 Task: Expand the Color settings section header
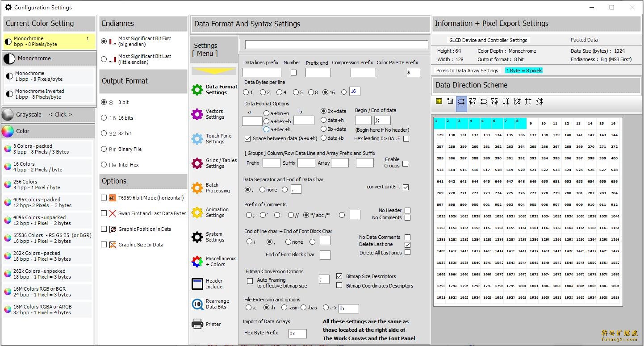tap(48, 131)
